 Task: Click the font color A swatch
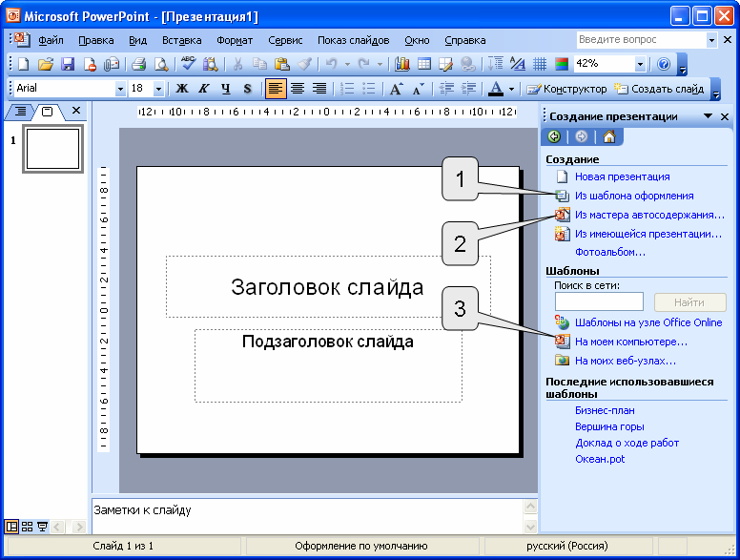pyautogui.click(x=496, y=89)
